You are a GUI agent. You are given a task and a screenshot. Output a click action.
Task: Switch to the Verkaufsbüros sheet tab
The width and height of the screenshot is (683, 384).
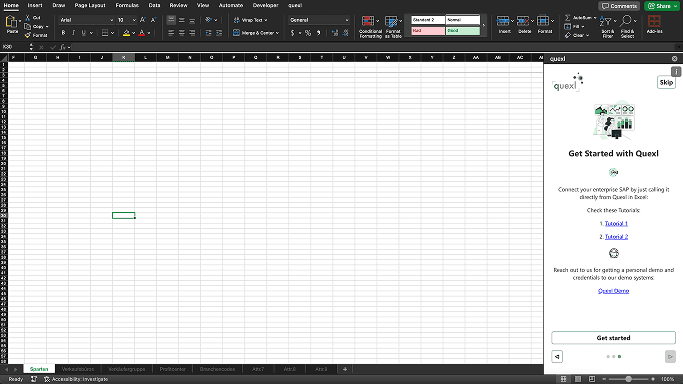point(78,369)
